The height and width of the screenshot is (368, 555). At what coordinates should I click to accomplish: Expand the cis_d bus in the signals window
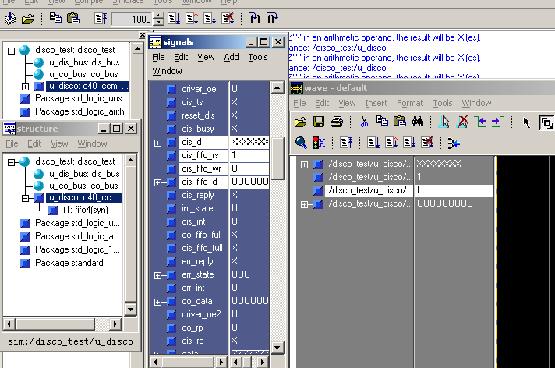coord(158,143)
